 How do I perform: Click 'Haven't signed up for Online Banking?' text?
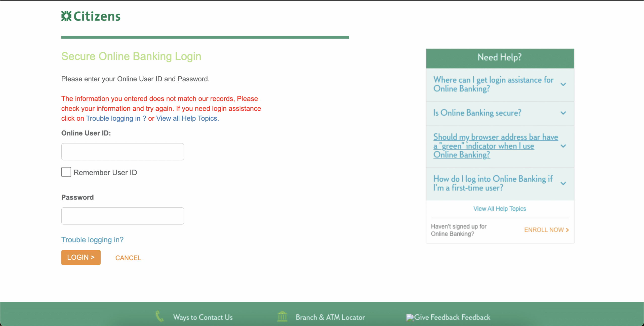pos(459,230)
